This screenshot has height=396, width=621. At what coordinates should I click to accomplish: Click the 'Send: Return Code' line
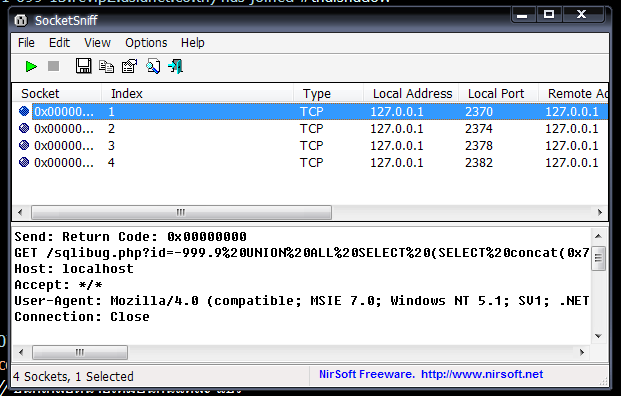pos(130,237)
